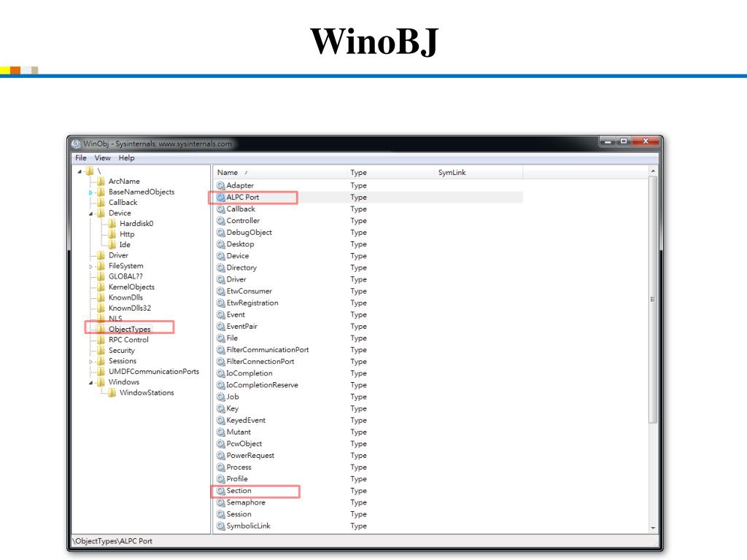Click the Section type icon

point(220,491)
